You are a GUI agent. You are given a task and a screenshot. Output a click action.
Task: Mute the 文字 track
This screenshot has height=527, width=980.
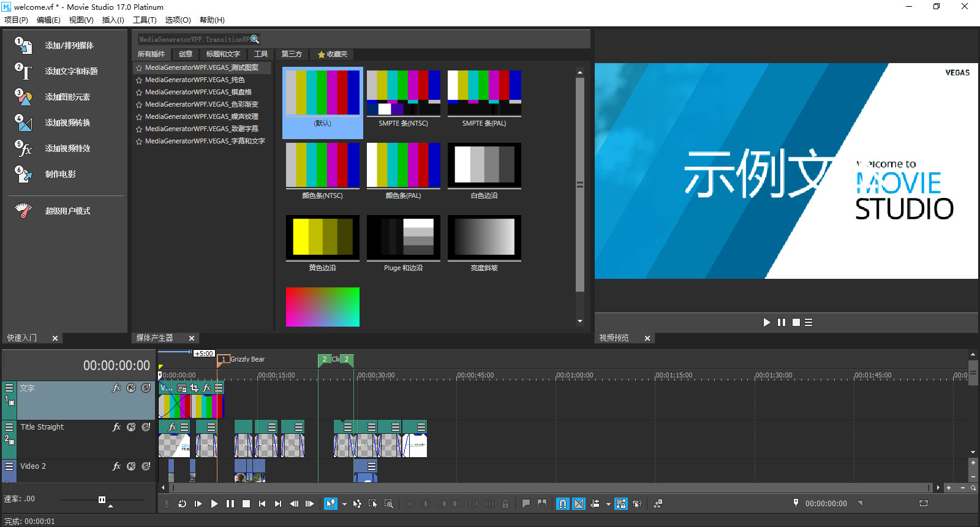pyautogui.click(x=131, y=388)
